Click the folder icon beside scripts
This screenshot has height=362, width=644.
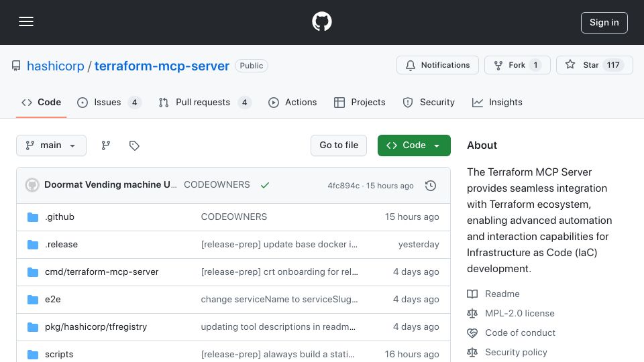[x=33, y=354]
